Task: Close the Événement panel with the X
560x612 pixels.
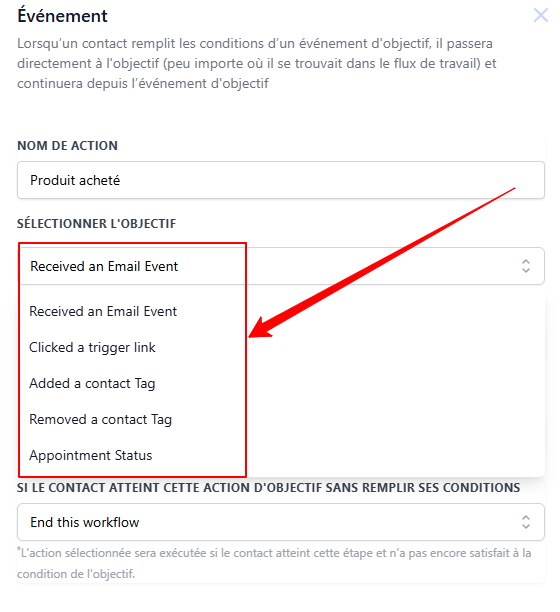Action: point(540,16)
